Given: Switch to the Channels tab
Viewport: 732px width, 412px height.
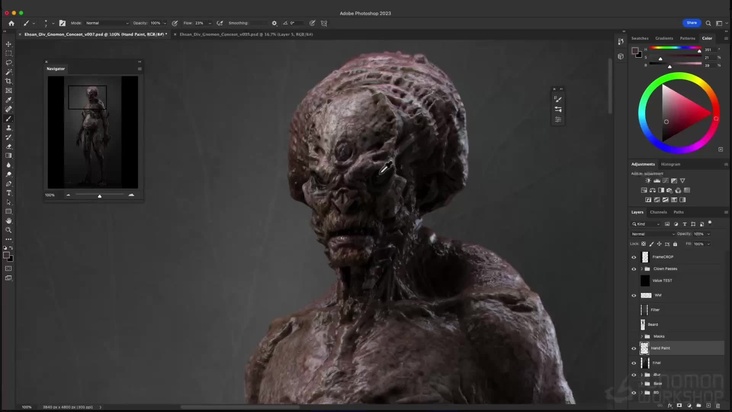Looking at the screenshot, I should 658,212.
